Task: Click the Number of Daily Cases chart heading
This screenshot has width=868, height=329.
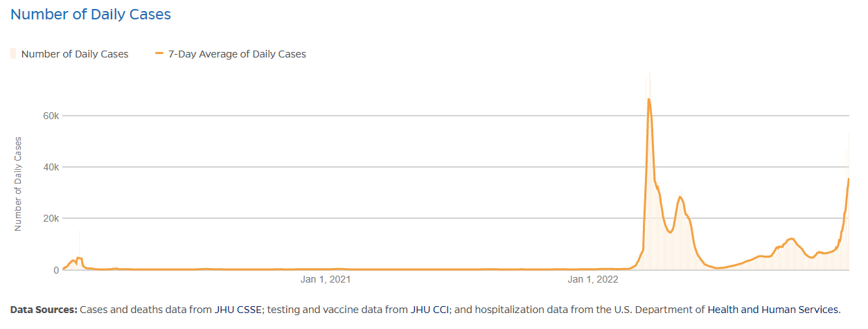Action: [91, 14]
